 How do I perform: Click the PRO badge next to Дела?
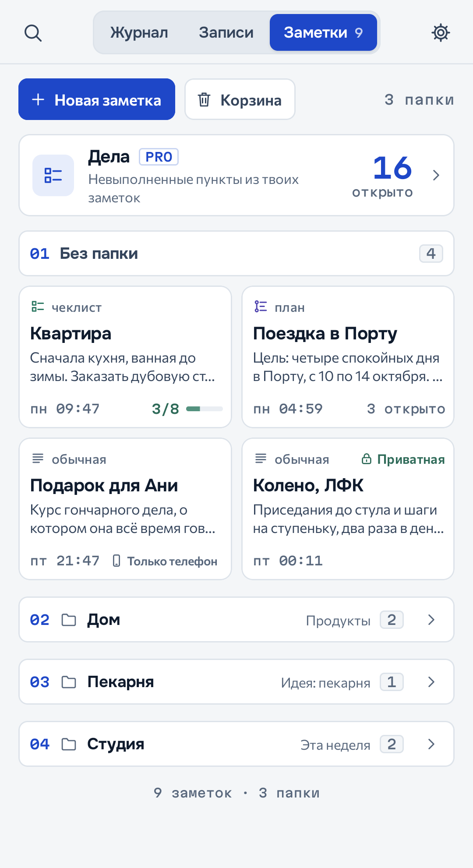click(159, 157)
